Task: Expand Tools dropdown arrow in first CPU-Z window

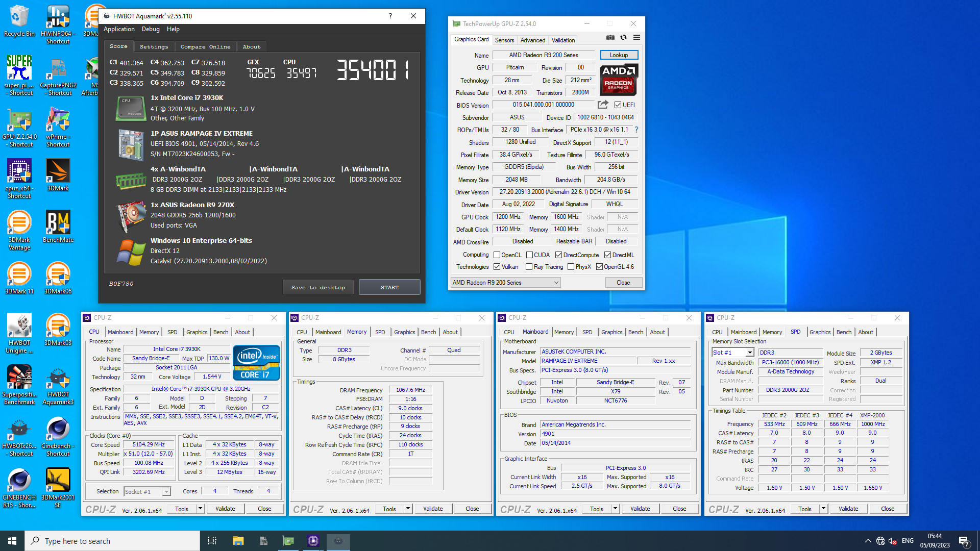Action: pos(201,509)
